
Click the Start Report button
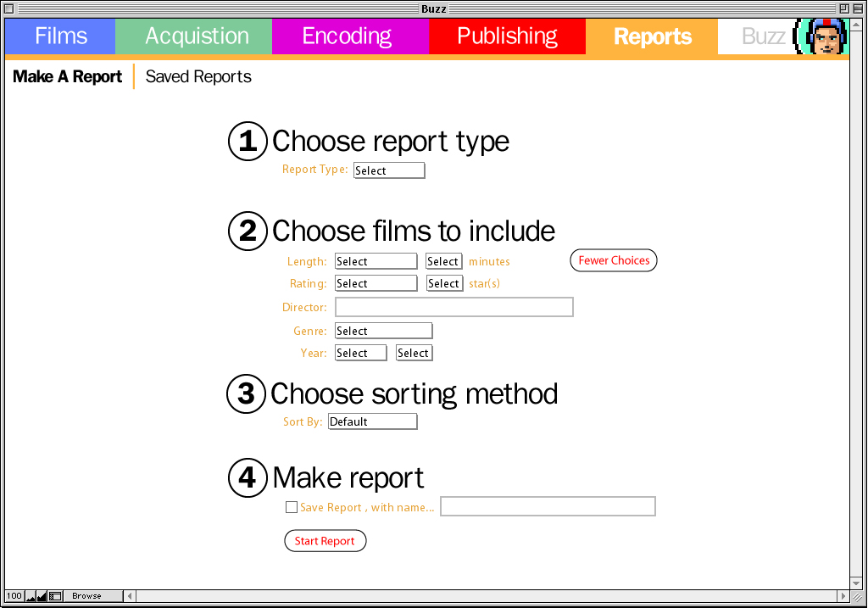(x=325, y=541)
